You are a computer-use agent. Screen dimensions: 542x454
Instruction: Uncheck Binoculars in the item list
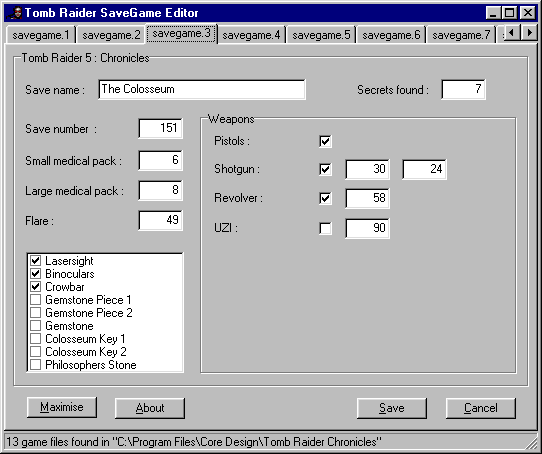click(x=36, y=274)
